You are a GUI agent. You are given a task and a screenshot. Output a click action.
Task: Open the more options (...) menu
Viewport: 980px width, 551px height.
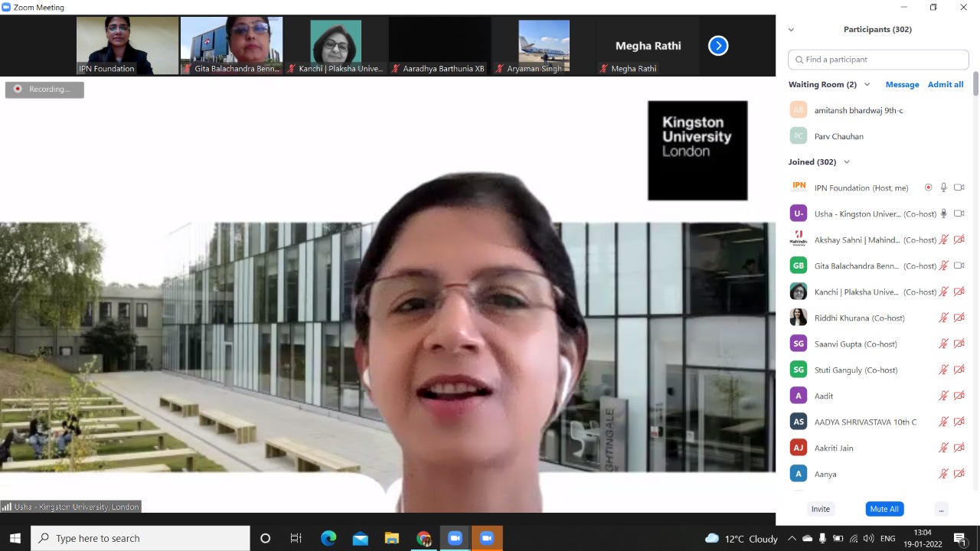coord(941,509)
